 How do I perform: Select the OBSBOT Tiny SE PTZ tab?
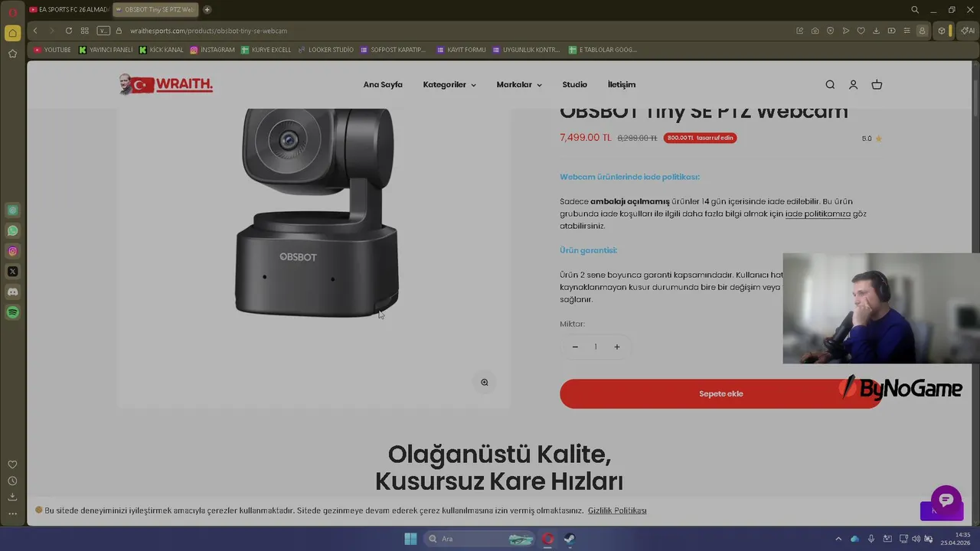point(155,10)
